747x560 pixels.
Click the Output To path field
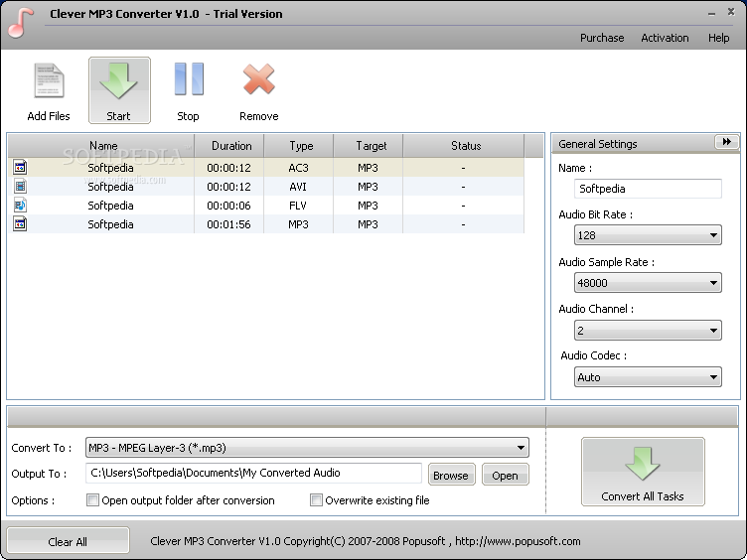253,473
